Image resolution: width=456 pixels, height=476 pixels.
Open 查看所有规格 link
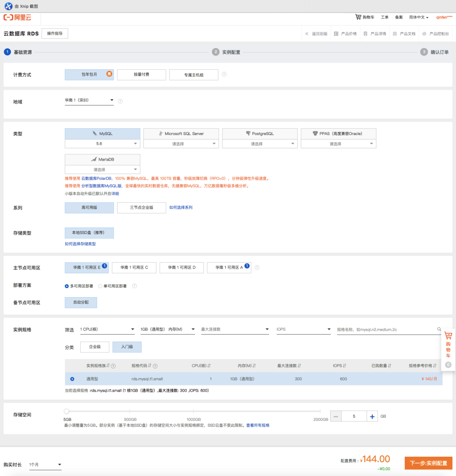258,426
